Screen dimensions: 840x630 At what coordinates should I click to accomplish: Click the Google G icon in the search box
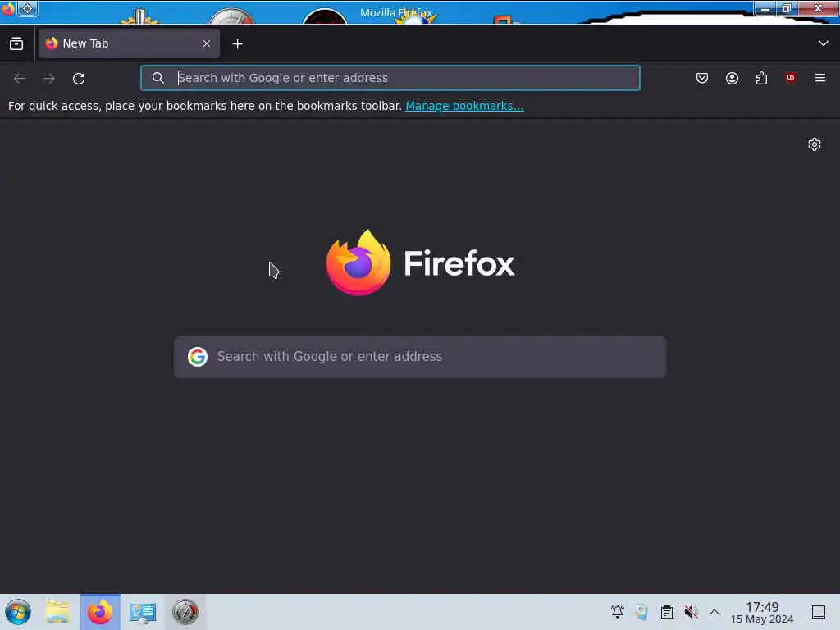198,357
